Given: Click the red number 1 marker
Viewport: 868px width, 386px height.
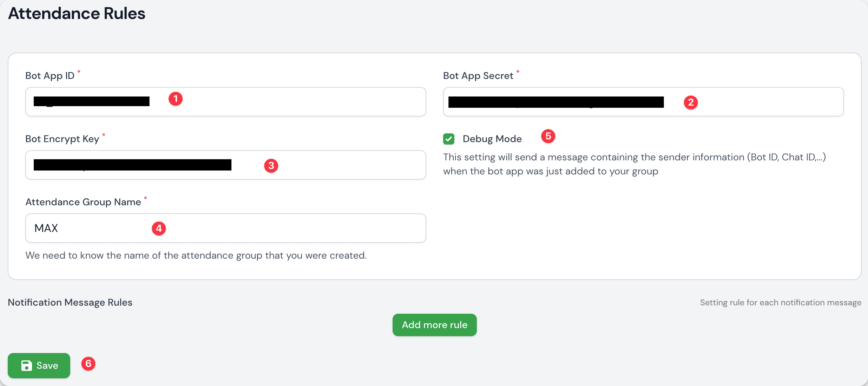Looking at the screenshot, I should [x=176, y=99].
